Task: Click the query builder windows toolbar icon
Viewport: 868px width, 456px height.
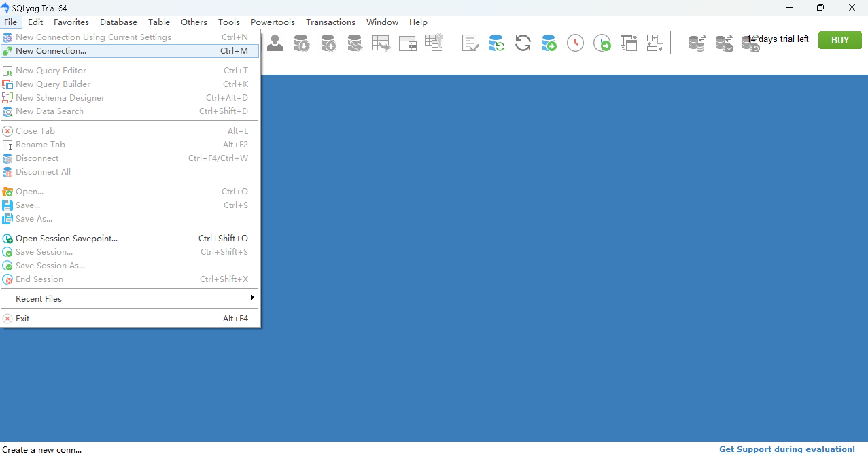Action: [x=628, y=43]
